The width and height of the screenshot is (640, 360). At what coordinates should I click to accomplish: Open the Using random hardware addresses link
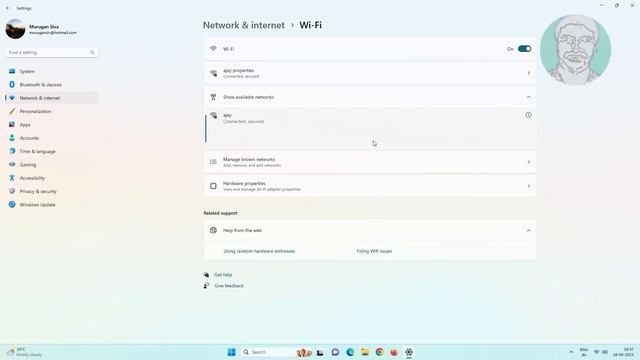click(x=259, y=251)
